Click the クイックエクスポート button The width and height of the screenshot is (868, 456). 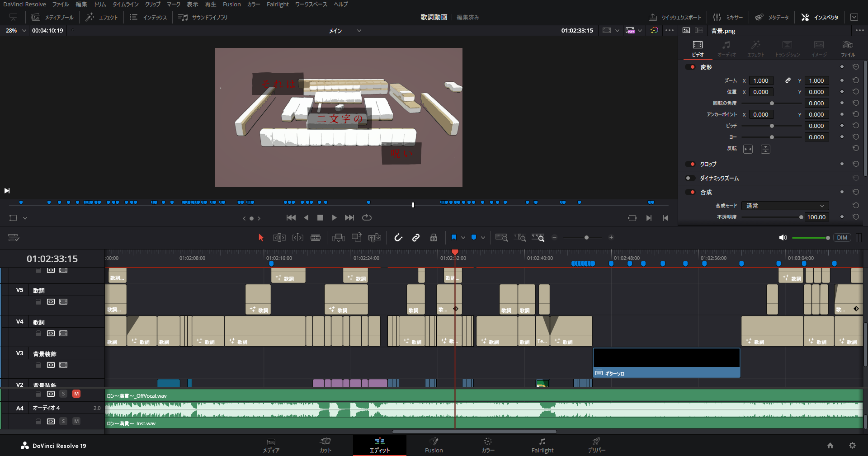675,17
